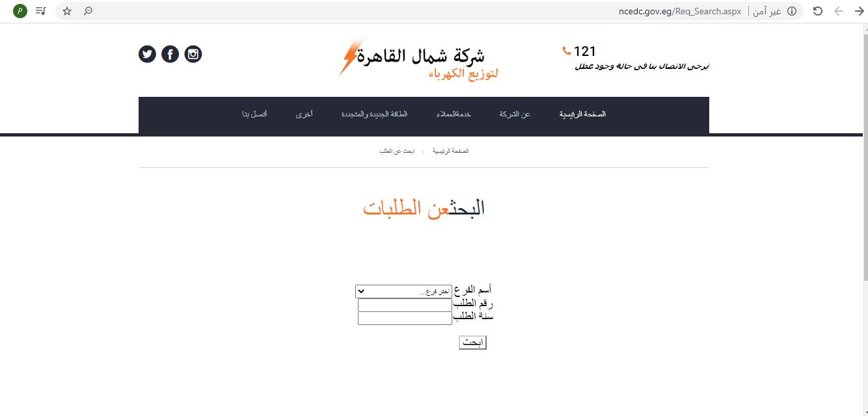Open the company's Twitter page icon

[147, 55]
